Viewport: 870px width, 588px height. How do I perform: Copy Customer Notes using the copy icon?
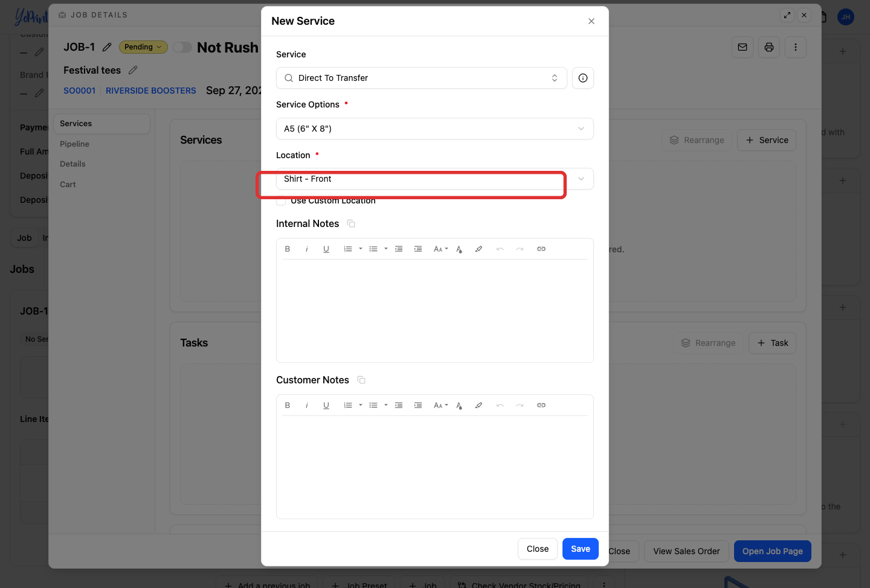[361, 380]
